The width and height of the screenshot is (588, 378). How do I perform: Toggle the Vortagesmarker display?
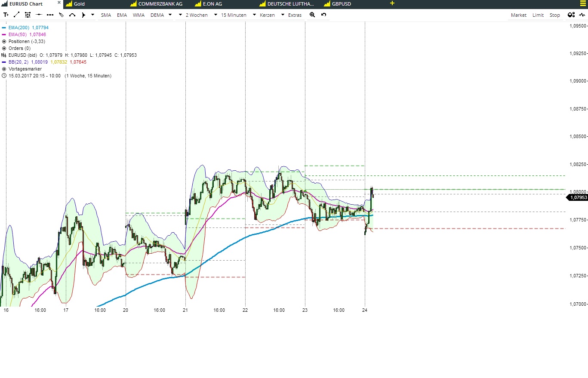point(5,69)
